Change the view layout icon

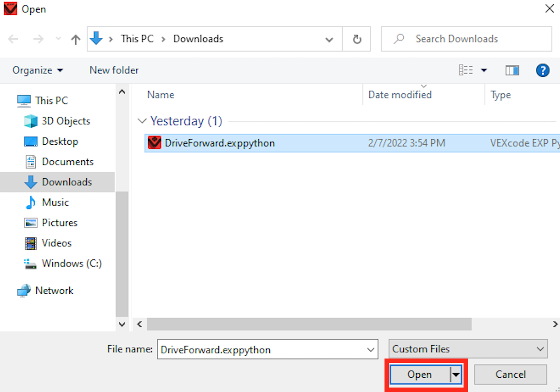[x=466, y=70]
